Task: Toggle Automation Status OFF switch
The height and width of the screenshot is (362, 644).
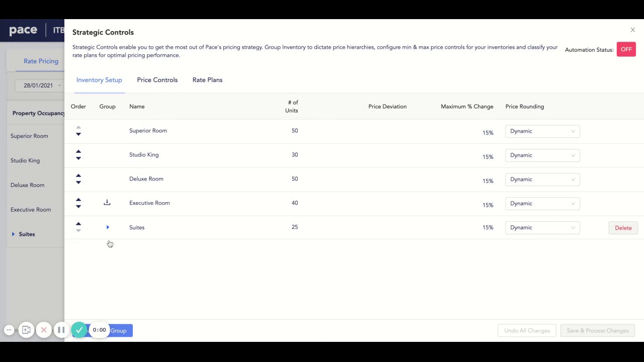Action: 626,49
